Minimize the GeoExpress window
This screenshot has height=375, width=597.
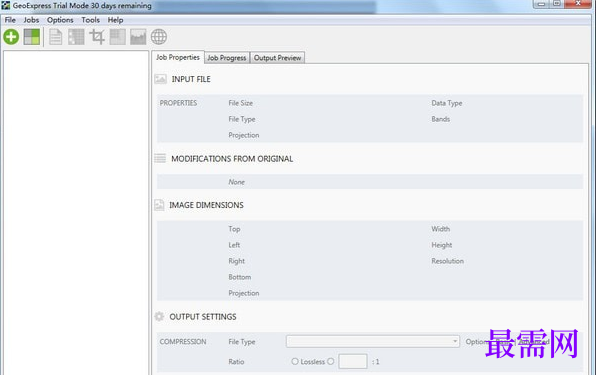[x=541, y=4]
